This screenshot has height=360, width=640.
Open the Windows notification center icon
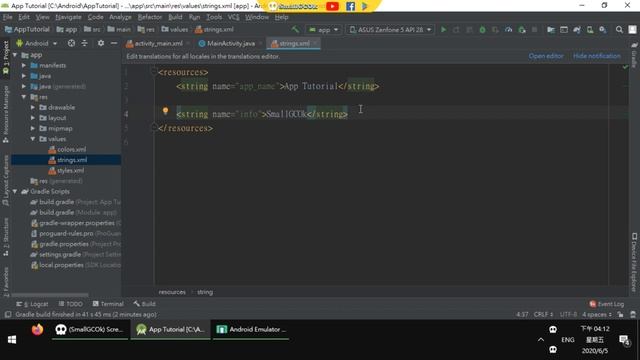pos(624,340)
